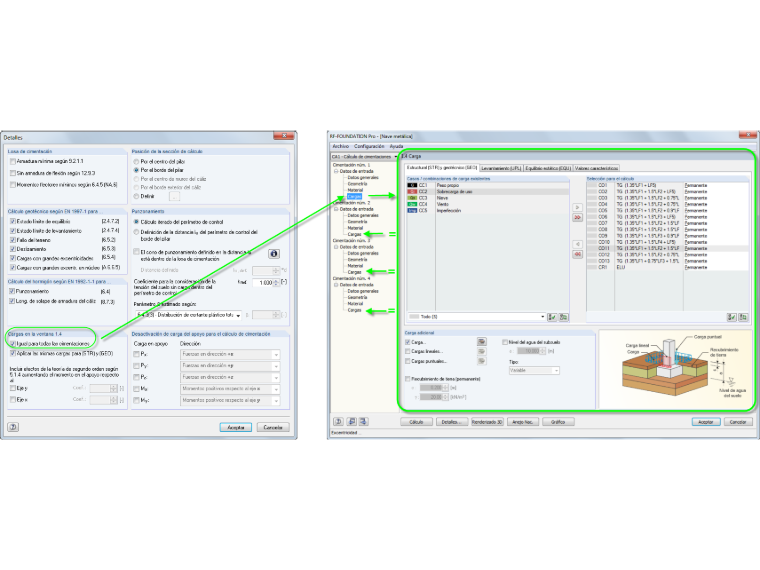
Task: Click the third icon at bottom left of RF-FOUNDATION
Action: (363, 422)
